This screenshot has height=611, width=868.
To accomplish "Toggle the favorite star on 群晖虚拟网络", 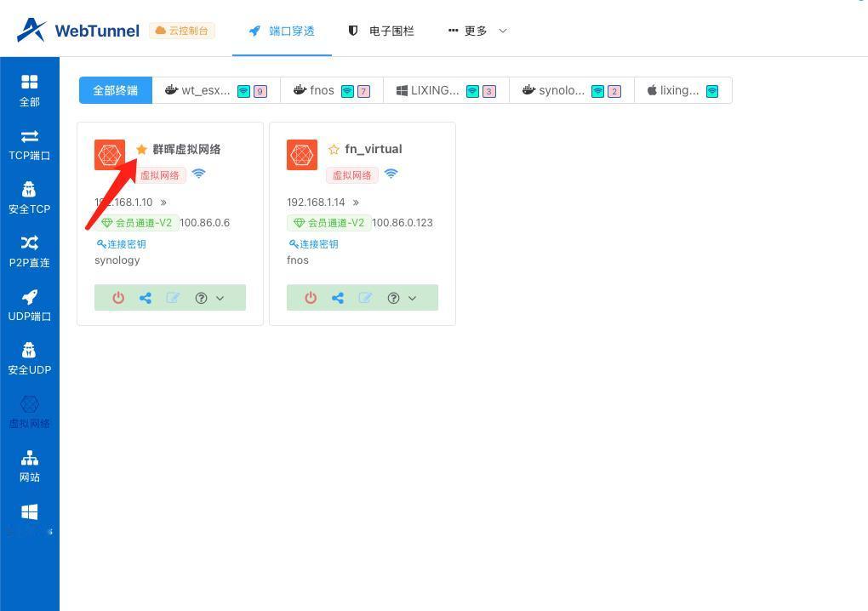I will pos(142,150).
